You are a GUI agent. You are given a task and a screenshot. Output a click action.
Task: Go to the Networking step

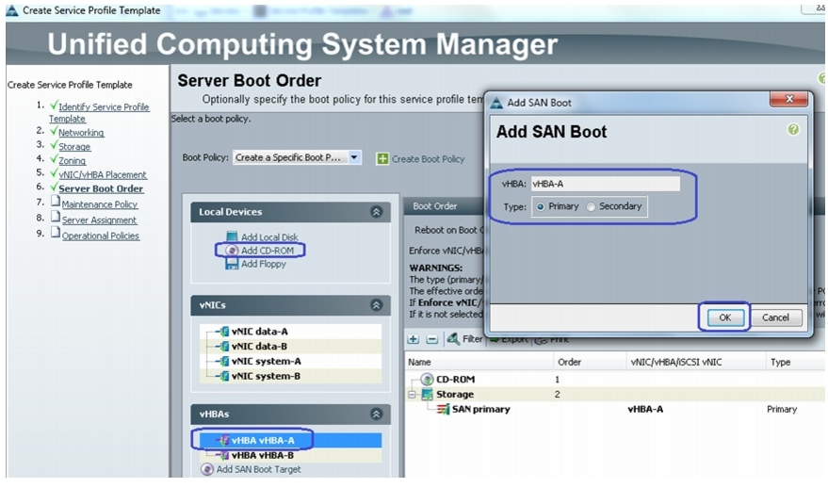pyautogui.click(x=81, y=133)
